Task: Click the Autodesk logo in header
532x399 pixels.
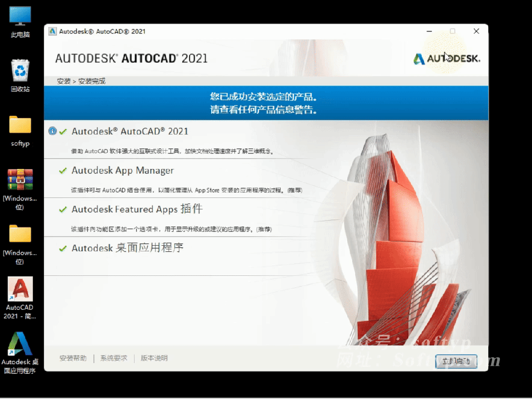Action: click(x=446, y=59)
